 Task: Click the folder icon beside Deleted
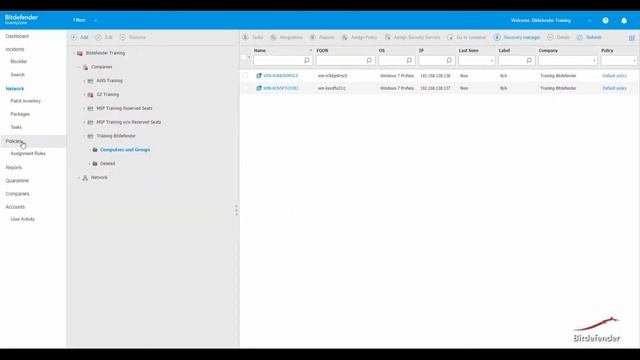coord(95,164)
